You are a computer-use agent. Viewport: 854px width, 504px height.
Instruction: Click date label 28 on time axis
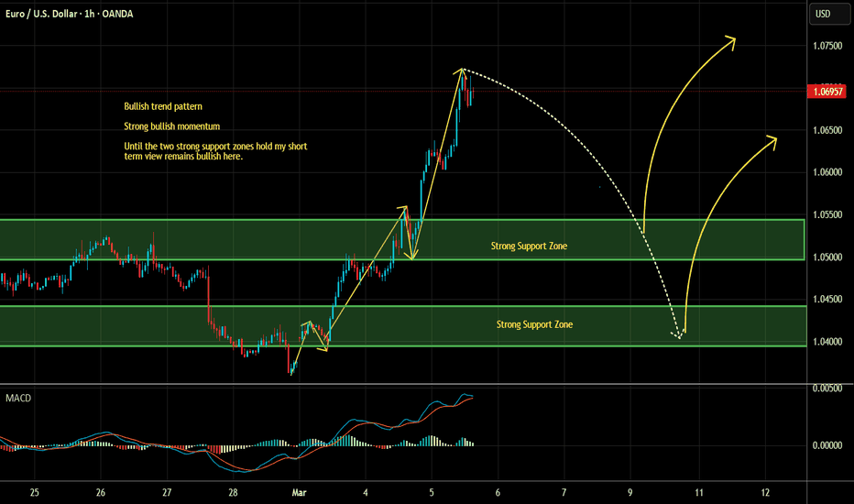[x=233, y=493]
